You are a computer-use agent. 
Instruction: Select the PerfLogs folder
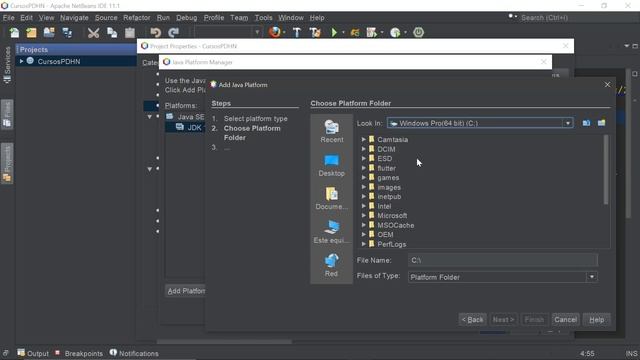392,244
